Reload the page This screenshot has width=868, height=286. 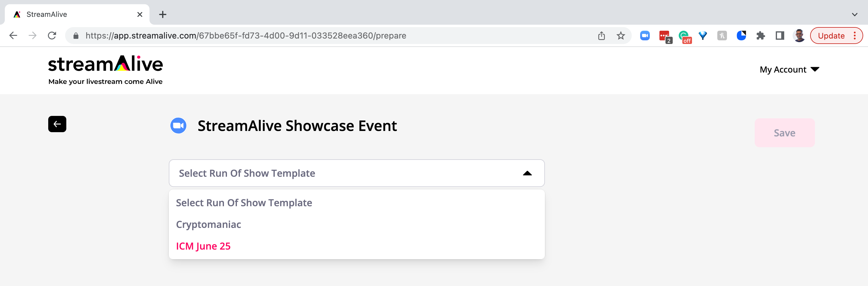coord(52,36)
